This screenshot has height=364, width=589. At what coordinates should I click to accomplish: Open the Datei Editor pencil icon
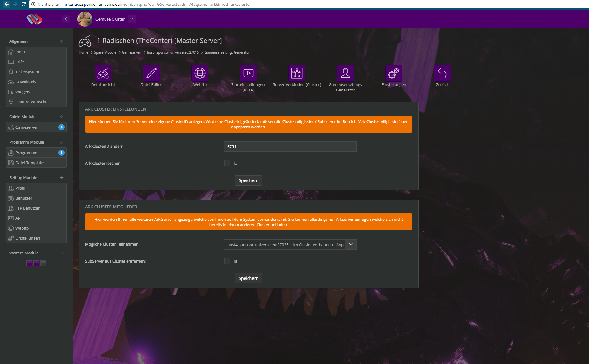(x=151, y=73)
